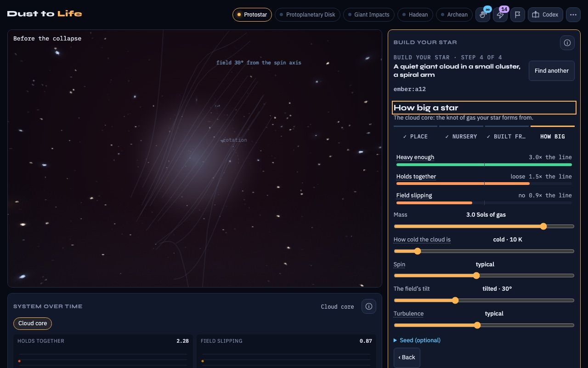Open the Nursery step tab

pos(461,137)
